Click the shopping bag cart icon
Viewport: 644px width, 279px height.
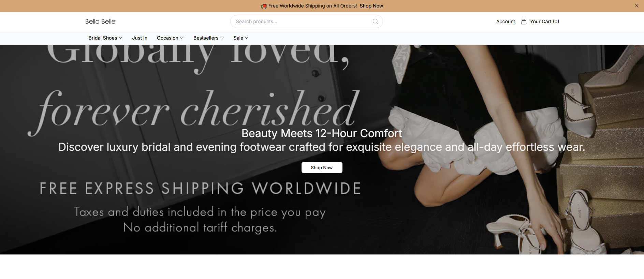[x=524, y=21]
